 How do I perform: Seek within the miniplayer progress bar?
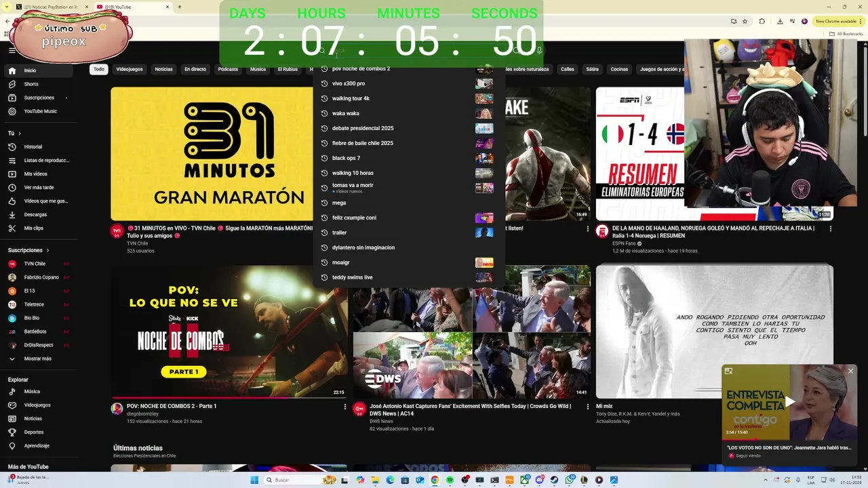[x=789, y=440]
